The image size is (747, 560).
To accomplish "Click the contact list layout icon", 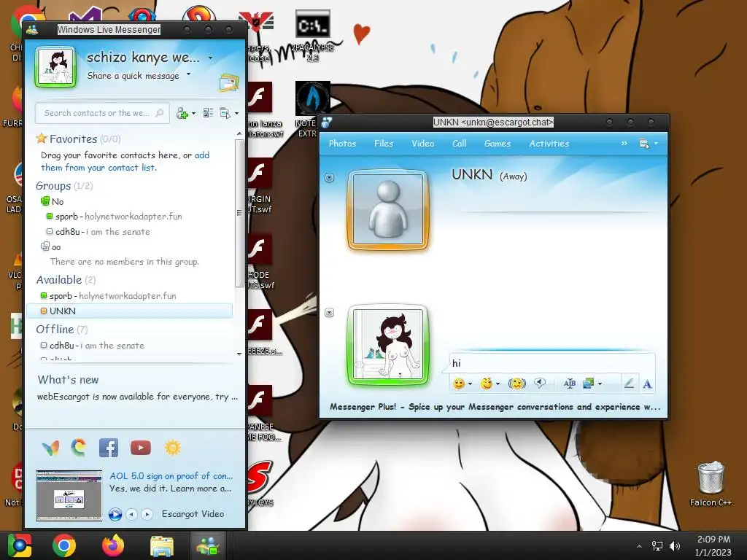I will click(x=208, y=113).
